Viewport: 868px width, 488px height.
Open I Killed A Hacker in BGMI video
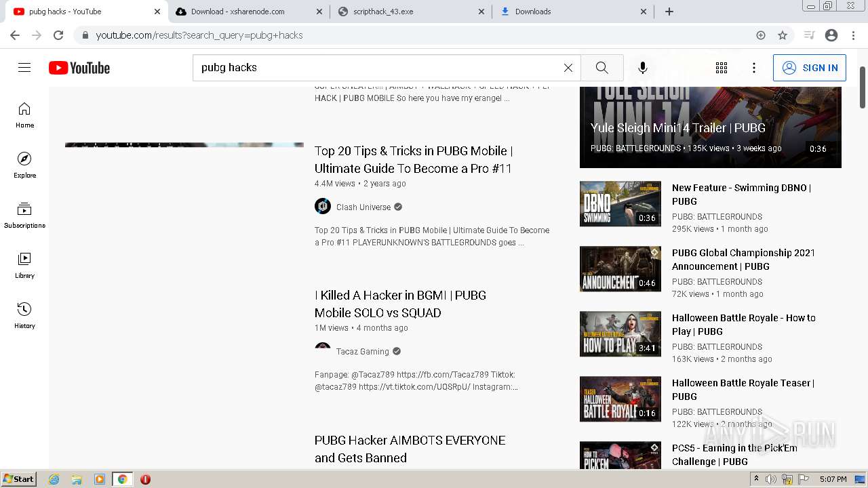click(x=400, y=304)
